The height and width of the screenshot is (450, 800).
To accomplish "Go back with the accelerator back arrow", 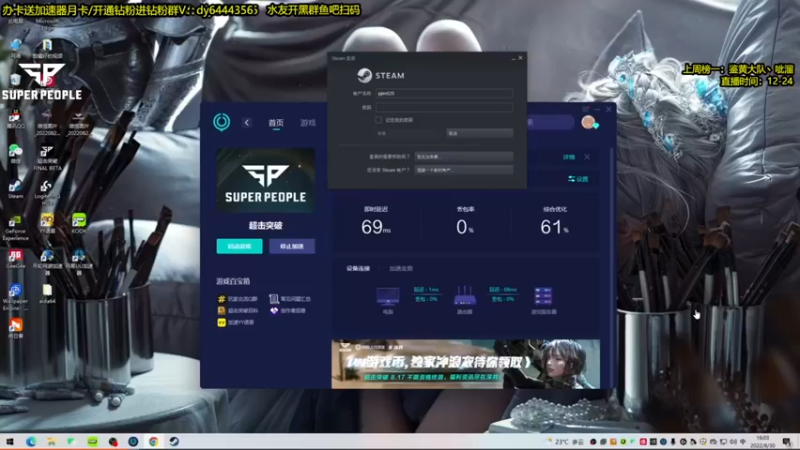I will pos(247,122).
